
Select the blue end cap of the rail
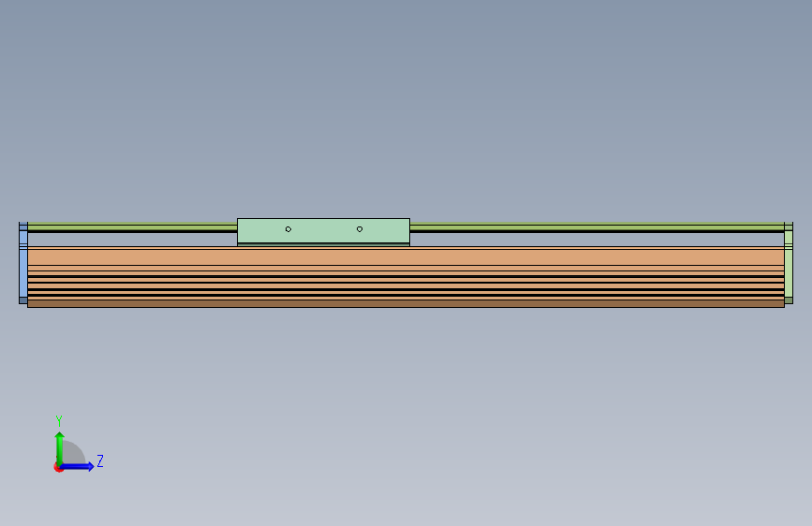(23, 263)
